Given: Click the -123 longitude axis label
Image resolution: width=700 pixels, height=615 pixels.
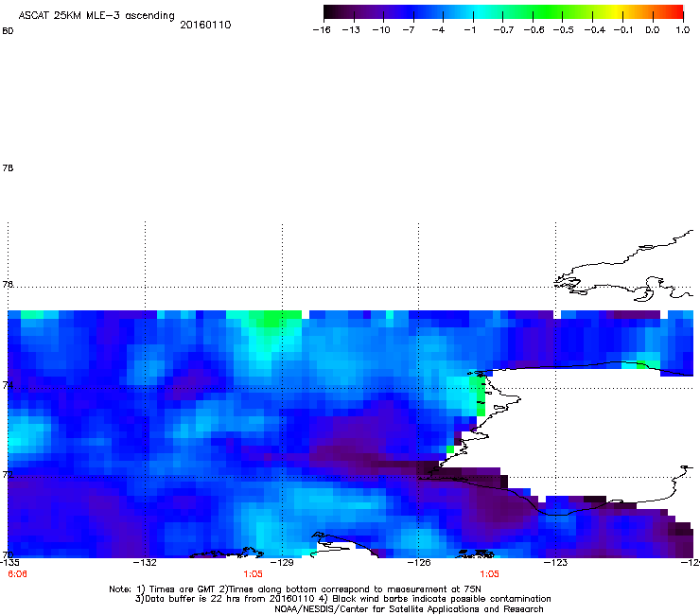Looking at the screenshot, I should pos(556,563).
